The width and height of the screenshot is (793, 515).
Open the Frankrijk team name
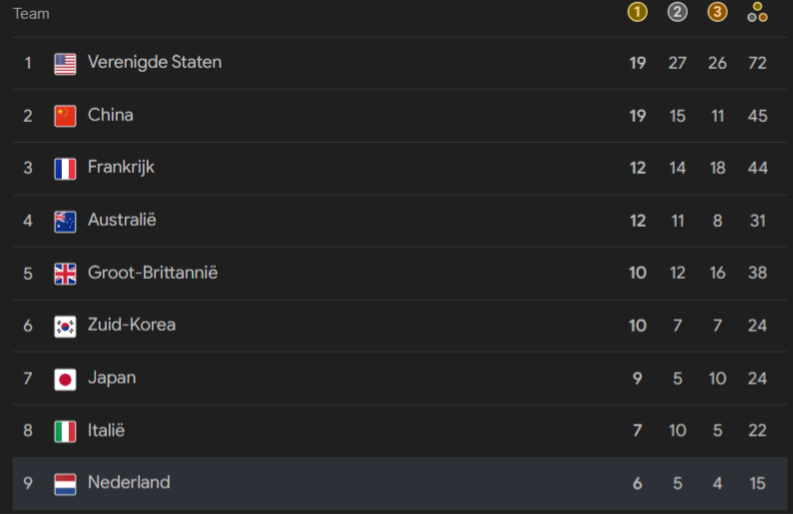click(x=121, y=167)
